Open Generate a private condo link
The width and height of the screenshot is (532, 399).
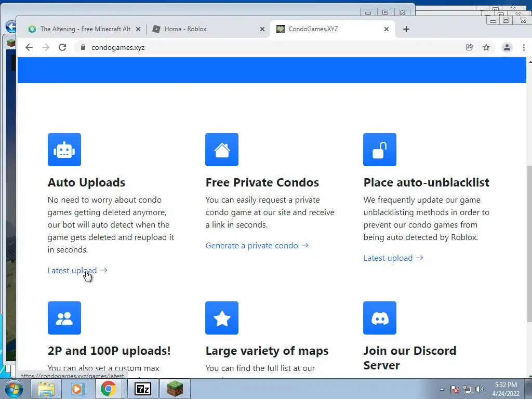click(257, 245)
